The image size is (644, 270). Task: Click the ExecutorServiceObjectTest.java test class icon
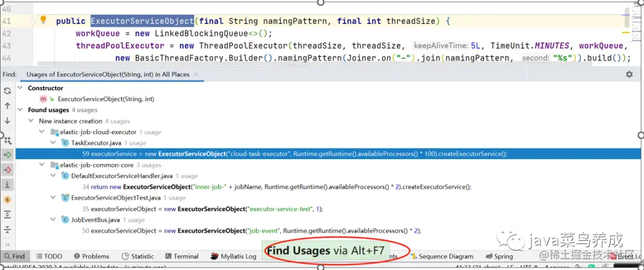click(65, 198)
